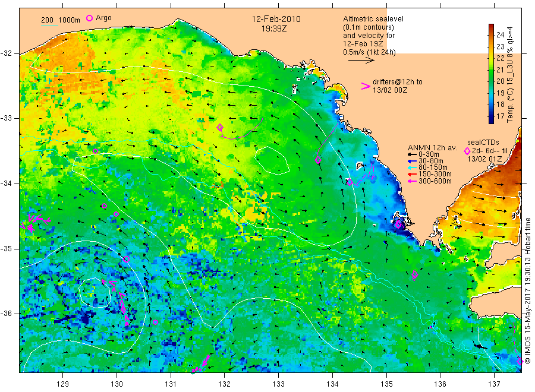Click the -36 latitude axis label

pyautogui.click(x=6, y=314)
